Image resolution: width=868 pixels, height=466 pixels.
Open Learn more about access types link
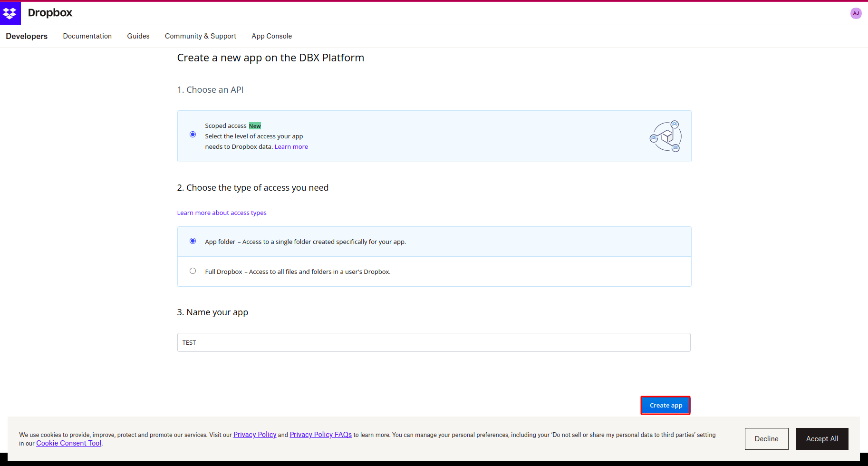pos(222,213)
